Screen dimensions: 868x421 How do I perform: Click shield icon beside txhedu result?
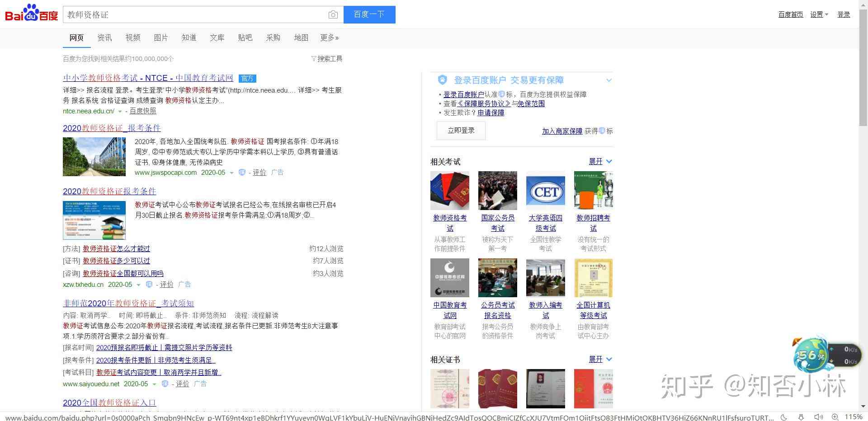pyautogui.click(x=149, y=284)
